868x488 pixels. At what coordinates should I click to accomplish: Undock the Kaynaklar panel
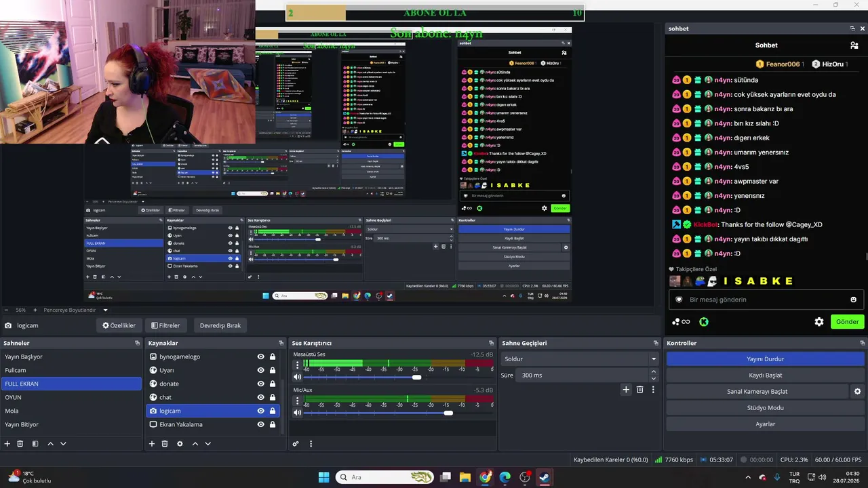click(281, 343)
